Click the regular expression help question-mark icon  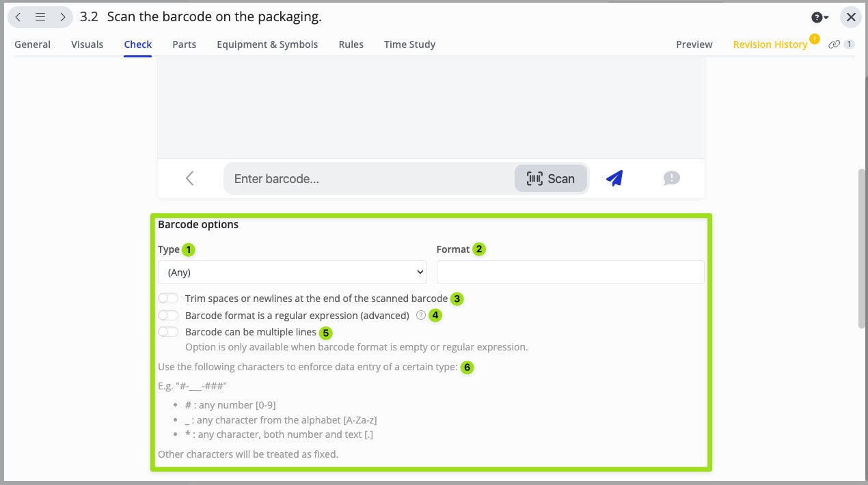pos(421,315)
